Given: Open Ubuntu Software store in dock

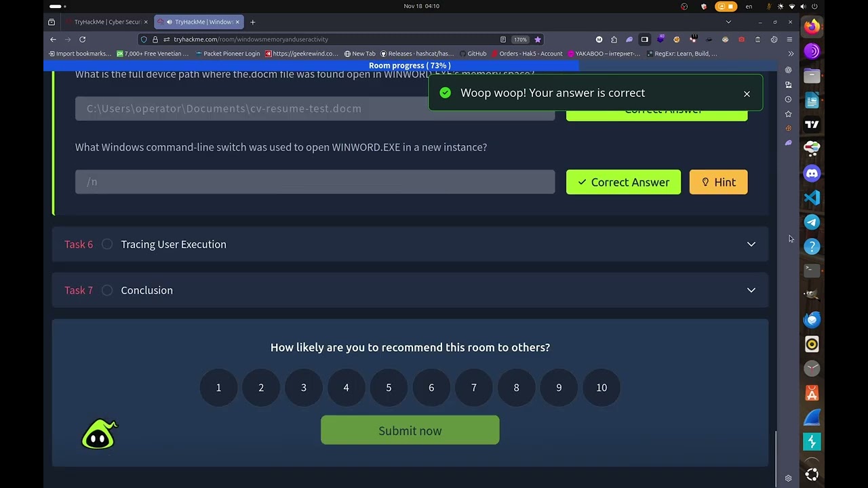Looking at the screenshot, I should coord(812,393).
